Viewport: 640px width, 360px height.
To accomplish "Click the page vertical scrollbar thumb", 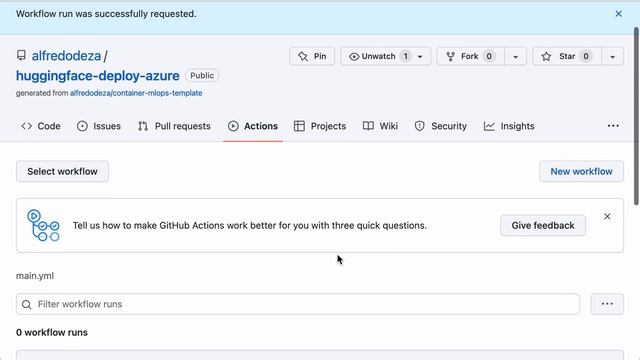I will tap(636, 116).
